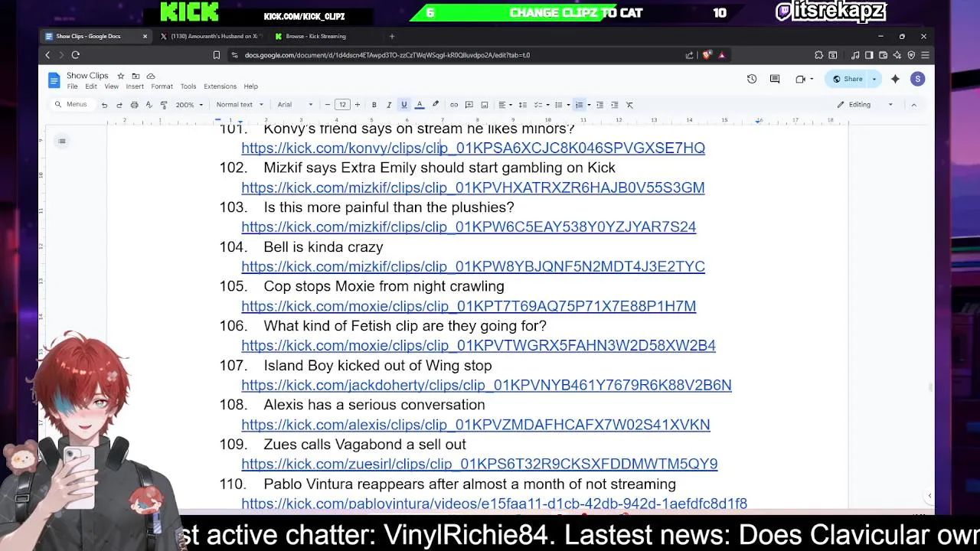
Task: Open the Google Docs home icon
Action: pos(54,80)
